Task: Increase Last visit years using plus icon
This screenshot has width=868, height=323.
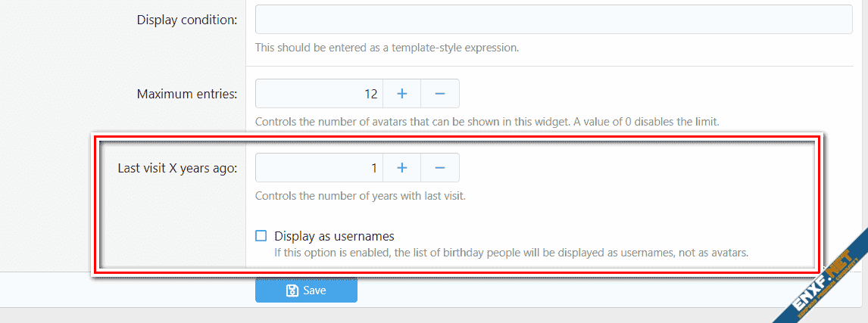Action: click(x=402, y=168)
